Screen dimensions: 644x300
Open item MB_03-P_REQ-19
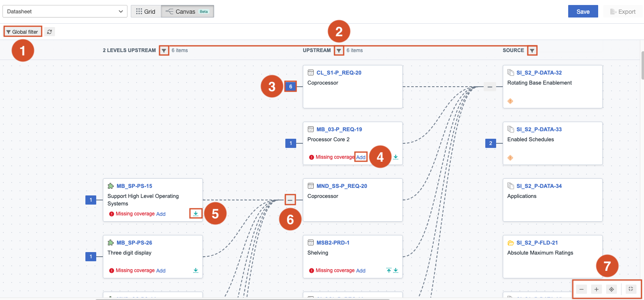point(339,129)
